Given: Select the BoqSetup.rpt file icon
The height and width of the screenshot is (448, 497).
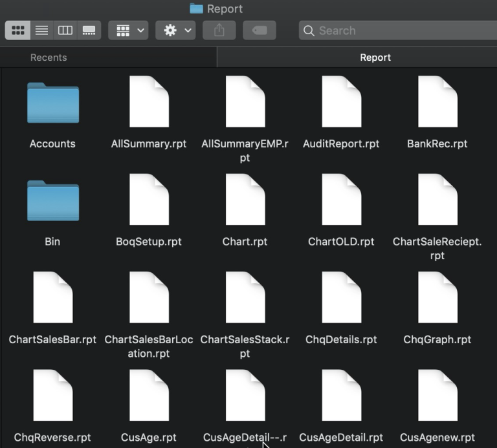Looking at the screenshot, I should pyautogui.click(x=149, y=199).
